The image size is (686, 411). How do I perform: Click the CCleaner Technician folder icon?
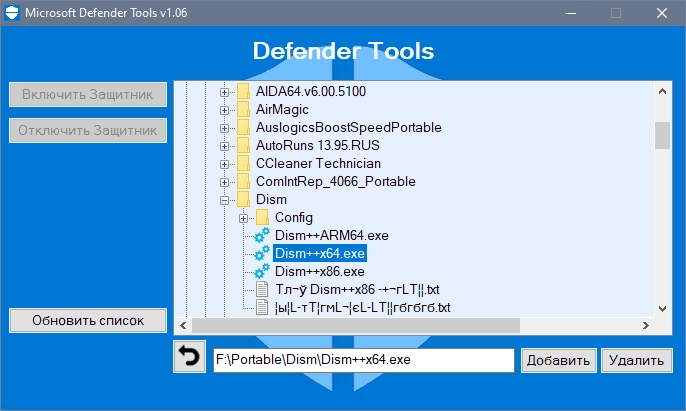[x=243, y=163]
